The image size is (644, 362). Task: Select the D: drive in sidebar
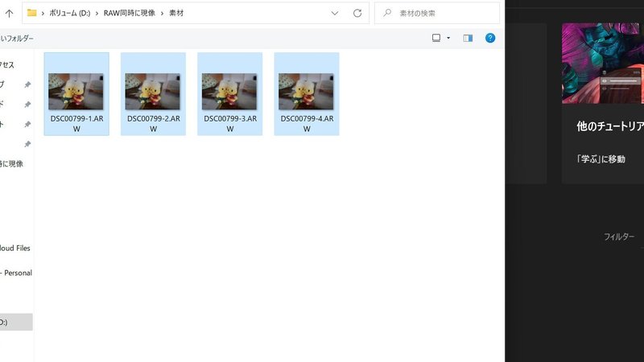tap(16, 323)
